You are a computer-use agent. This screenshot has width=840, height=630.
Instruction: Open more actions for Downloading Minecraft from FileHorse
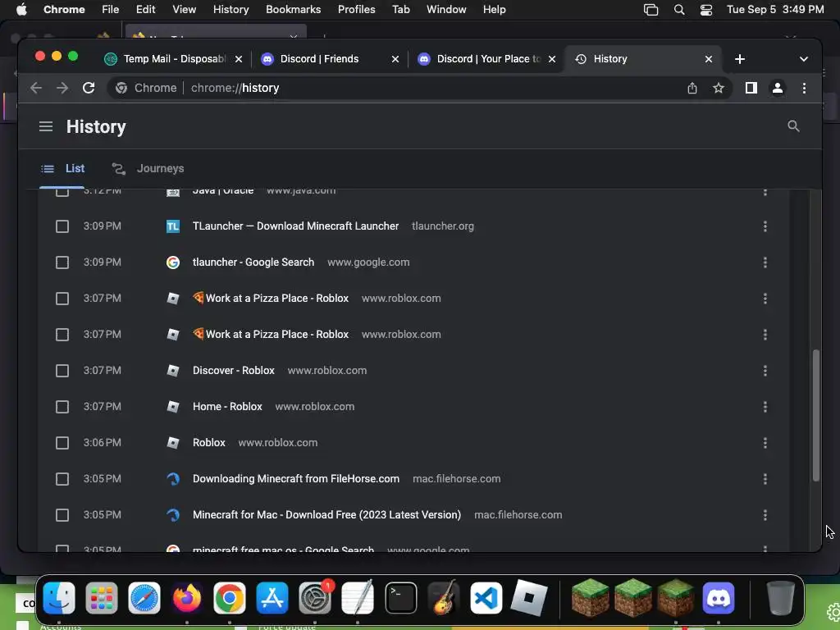coord(765,479)
